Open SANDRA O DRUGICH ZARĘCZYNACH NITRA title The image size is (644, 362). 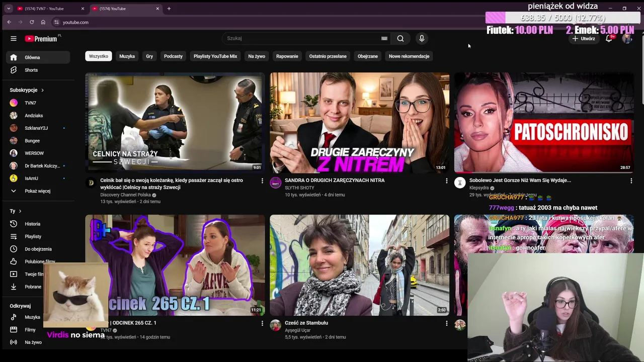pyautogui.click(x=335, y=180)
